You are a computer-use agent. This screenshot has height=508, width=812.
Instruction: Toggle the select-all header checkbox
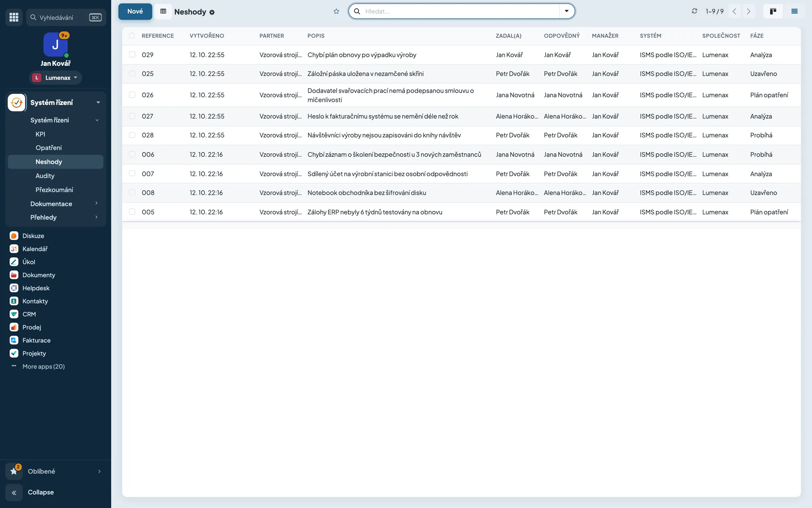pos(132,36)
